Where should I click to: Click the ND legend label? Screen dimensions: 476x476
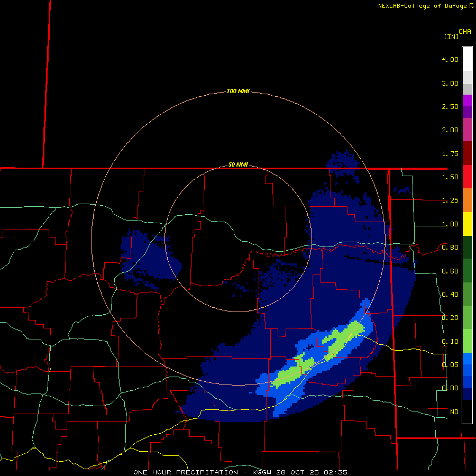click(454, 412)
